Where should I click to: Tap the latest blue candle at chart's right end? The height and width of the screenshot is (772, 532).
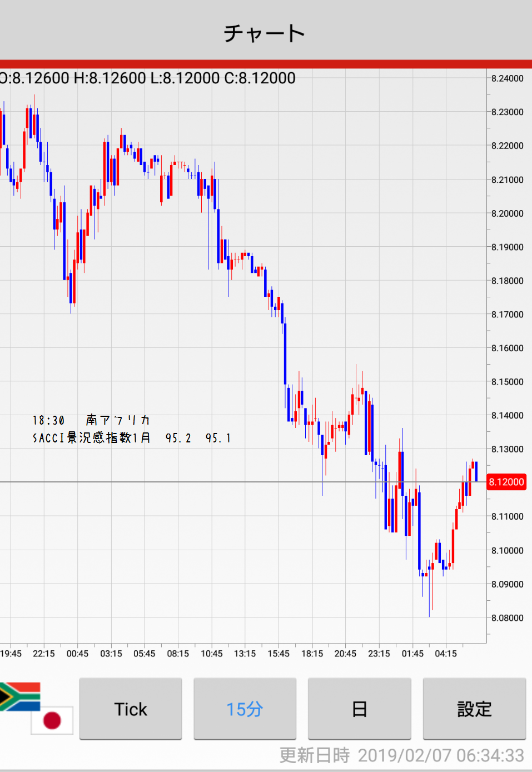click(476, 471)
